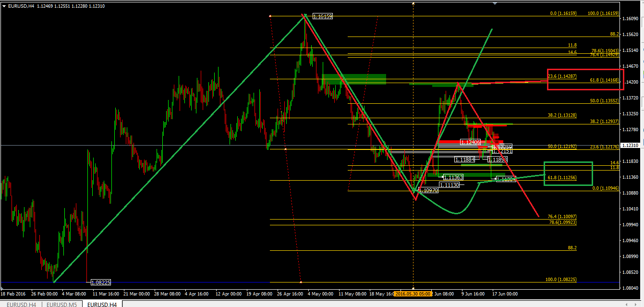Select the 1.10970 price label

pyautogui.click(x=428, y=191)
